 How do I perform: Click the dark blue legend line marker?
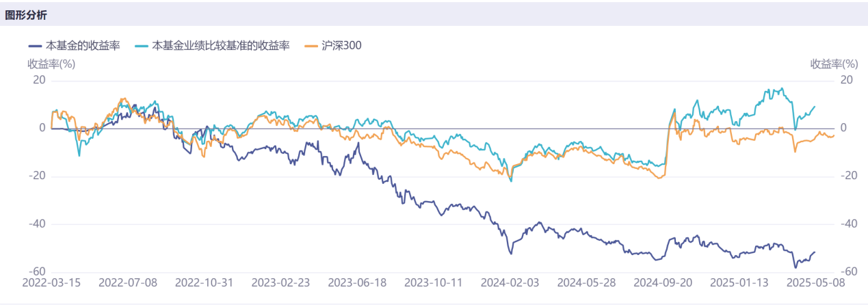click(35, 47)
